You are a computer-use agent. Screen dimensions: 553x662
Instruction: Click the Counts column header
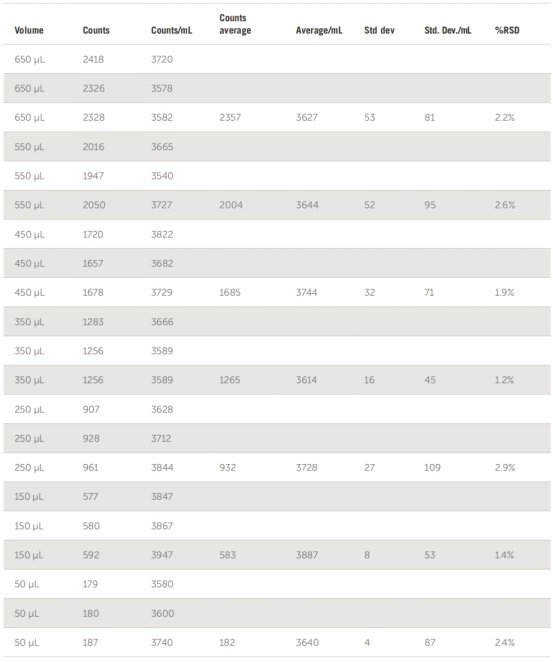pyautogui.click(x=96, y=30)
